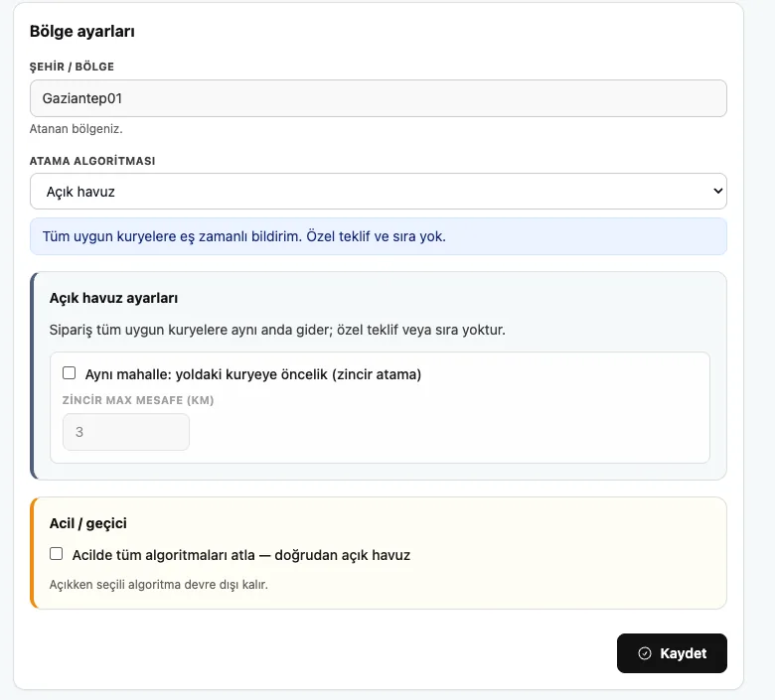This screenshot has height=700, width=775.
Task: Click the label text 'Acilde tüm algoritmaları atla'
Action: click(x=164, y=555)
